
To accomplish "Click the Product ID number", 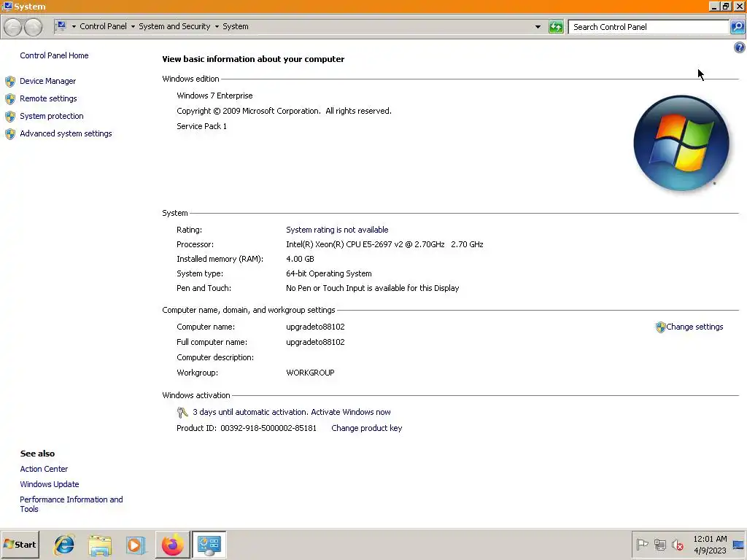I will click(268, 428).
